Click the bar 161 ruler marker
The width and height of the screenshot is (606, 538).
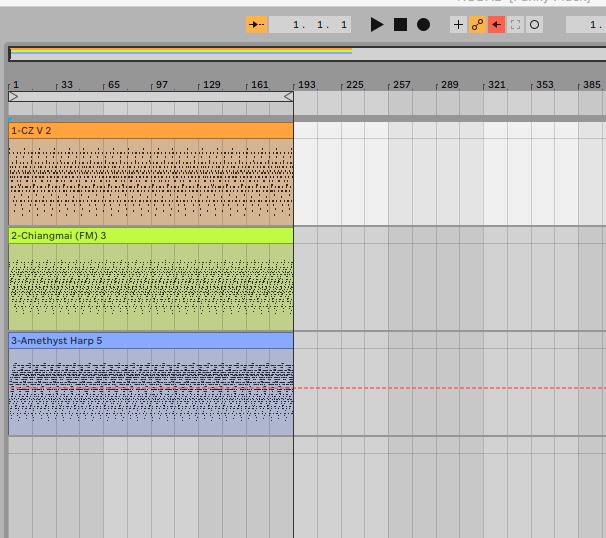(259, 85)
